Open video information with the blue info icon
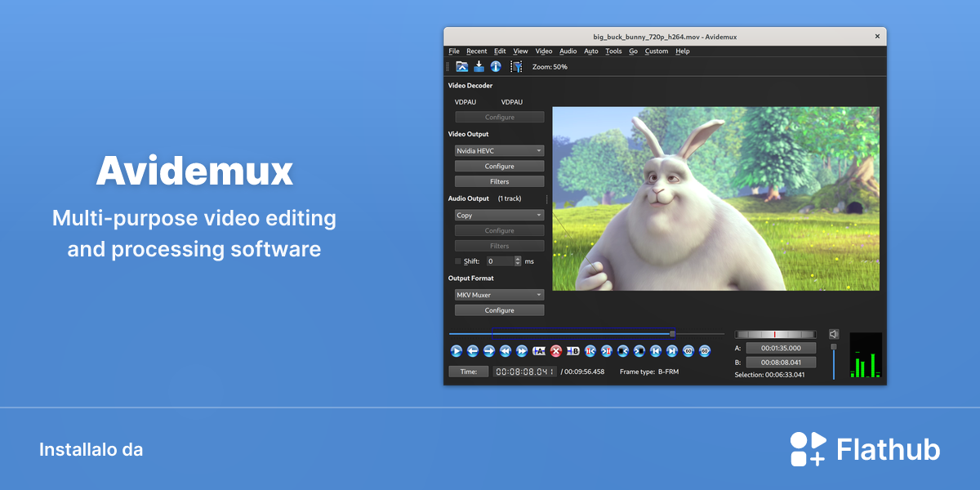The height and width of the screenshot is (490, 980). 495,67
